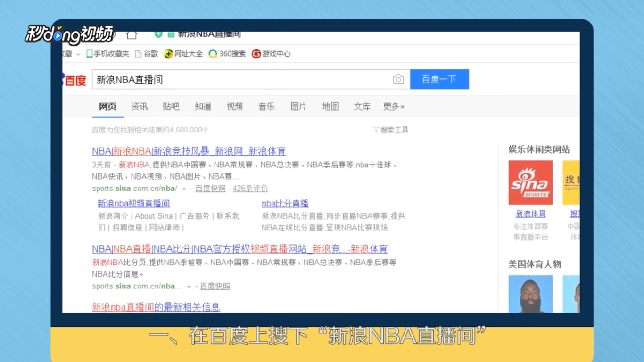Click 娱乐休闲类网站 heading

(x=539, y=149)
